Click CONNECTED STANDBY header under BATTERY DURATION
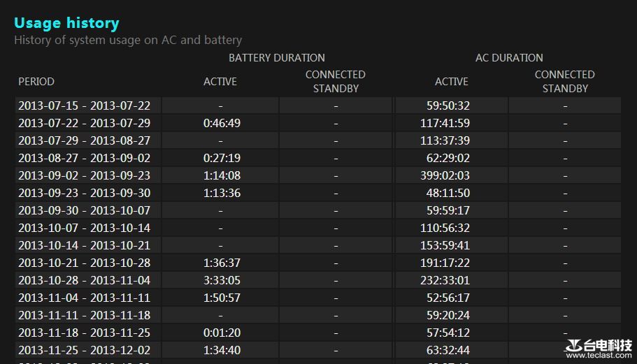Viewport: 637px width, 364px height. 336,81
